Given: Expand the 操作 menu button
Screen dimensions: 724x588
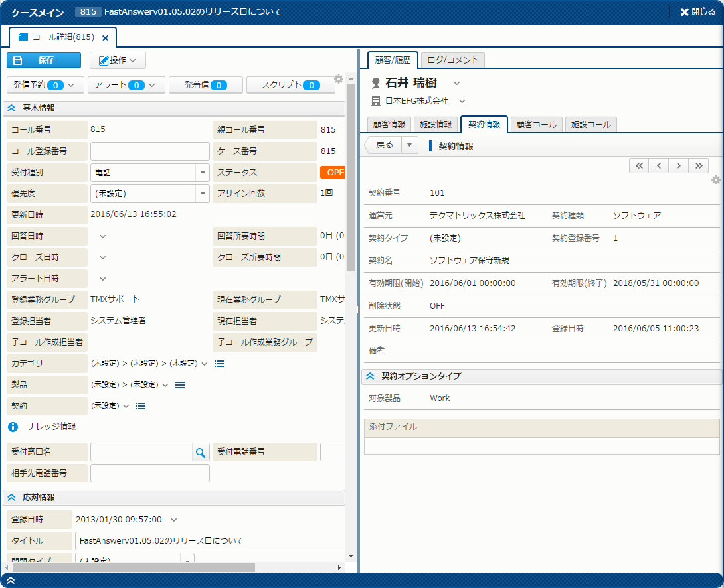Looking at the screenshot, I should [x=118, y=60].
